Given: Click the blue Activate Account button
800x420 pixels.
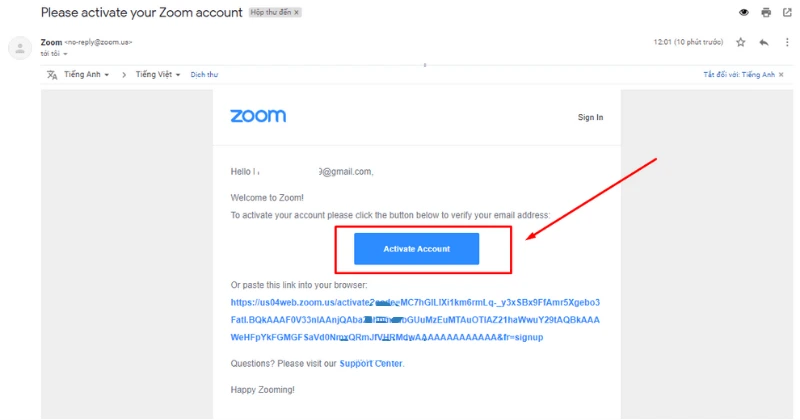Looking at the screenshot, I should [417, 249].
